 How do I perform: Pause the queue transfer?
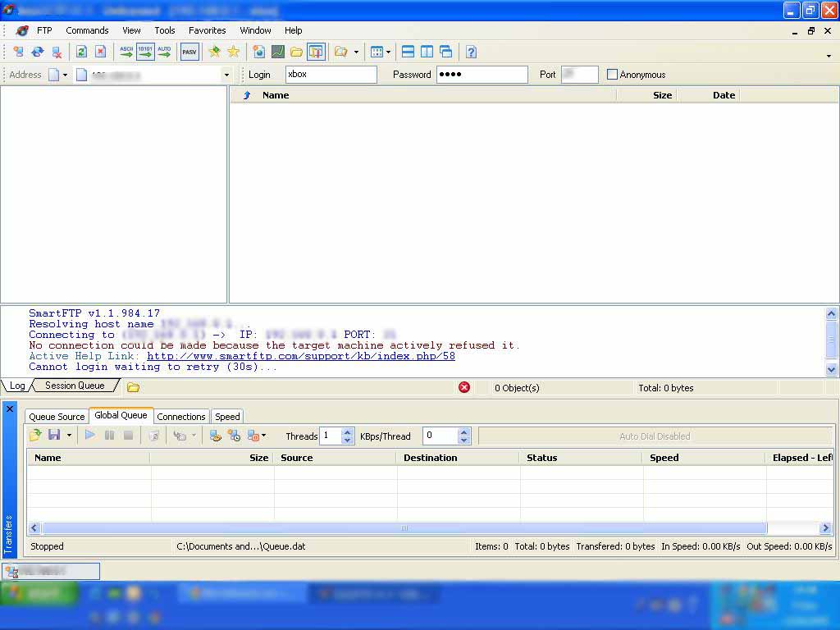(109, 436)
